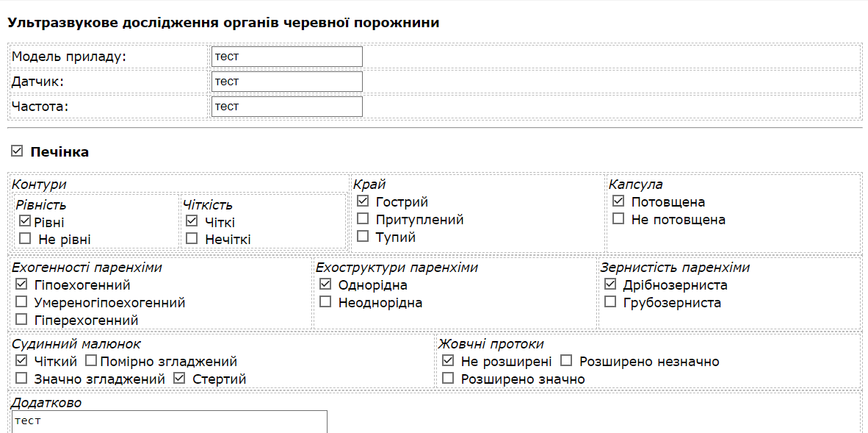Screen dimensions: 868x433
Task: Click the Додатково text area
Action: [170, 422]
